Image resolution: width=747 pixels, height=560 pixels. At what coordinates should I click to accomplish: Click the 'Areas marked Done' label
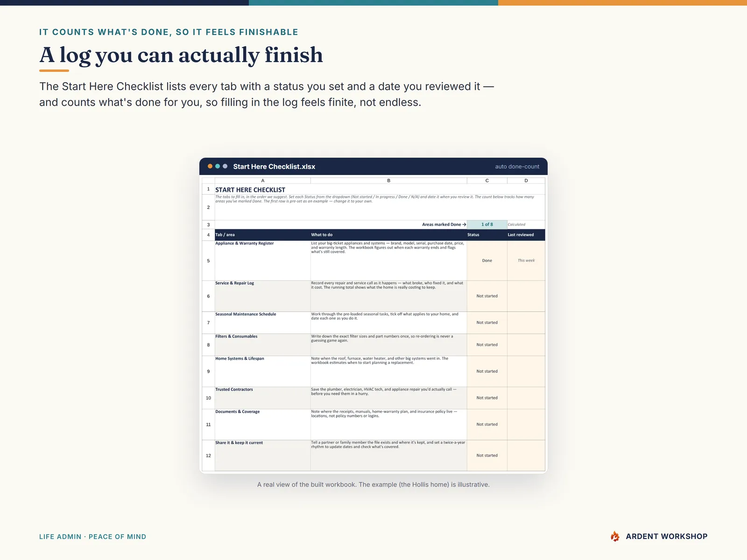444,224
